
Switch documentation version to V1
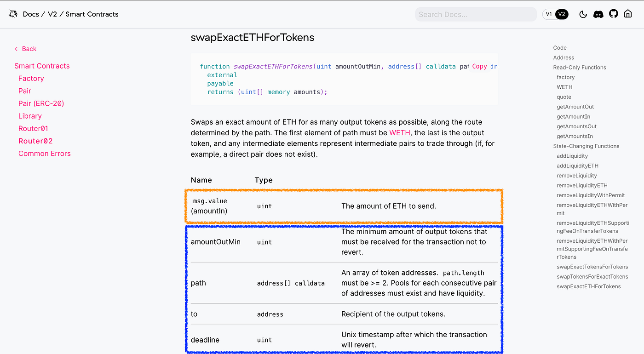tap(548, 14)
